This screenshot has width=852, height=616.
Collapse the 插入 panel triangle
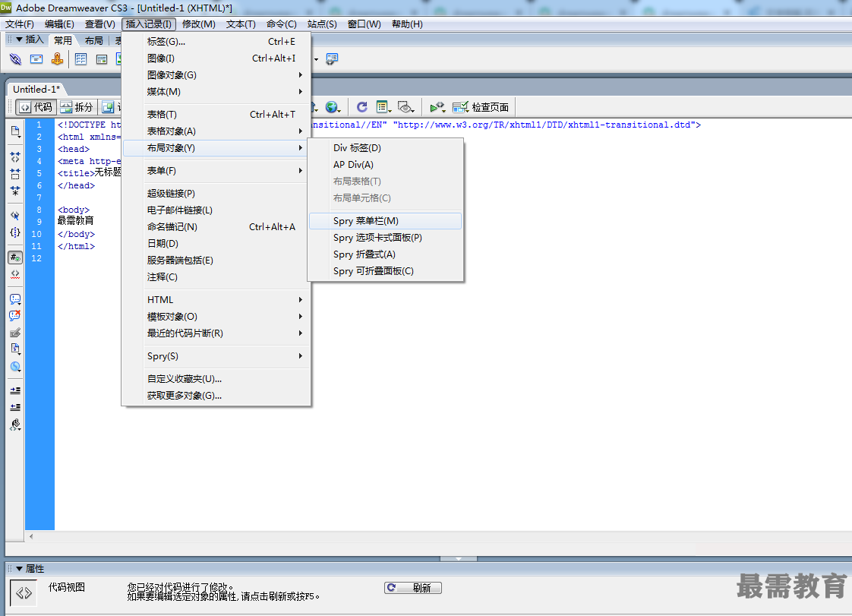click(19, 39)
